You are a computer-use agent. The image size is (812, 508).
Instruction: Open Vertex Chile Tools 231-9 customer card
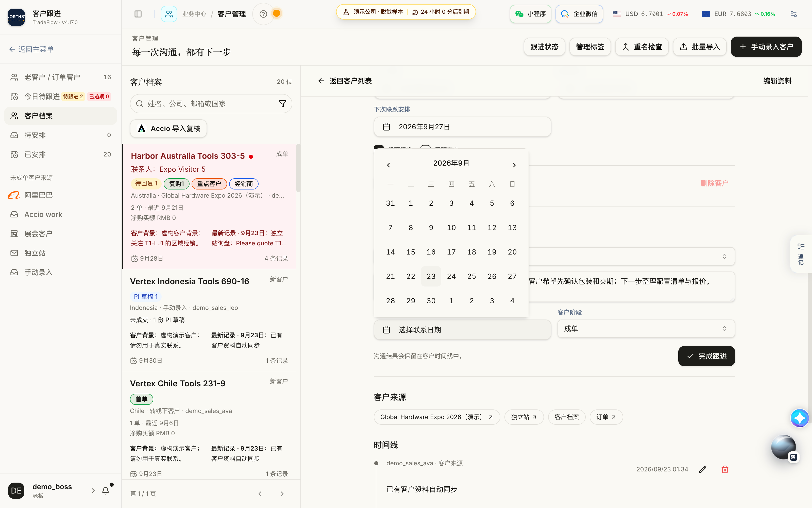coord(209,425)
